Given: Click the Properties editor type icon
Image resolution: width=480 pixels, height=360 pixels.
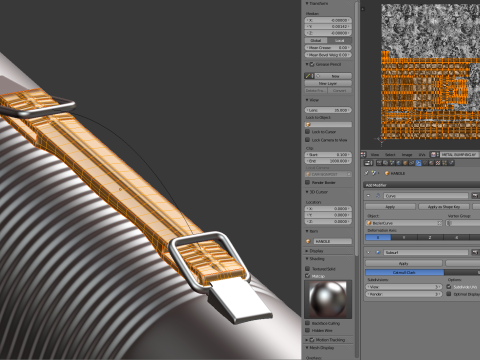Looking at the screenshot, I should coord(368,163).
